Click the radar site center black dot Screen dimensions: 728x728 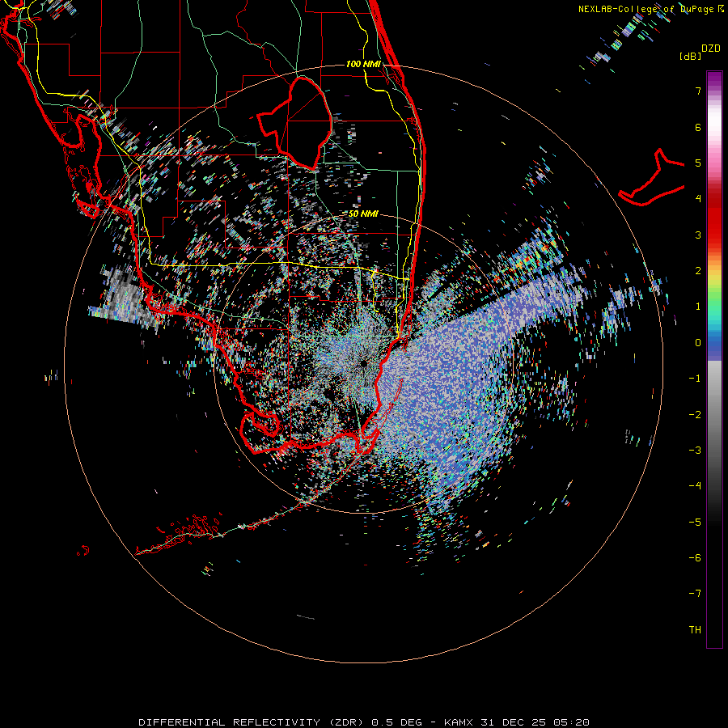[363, 364]
